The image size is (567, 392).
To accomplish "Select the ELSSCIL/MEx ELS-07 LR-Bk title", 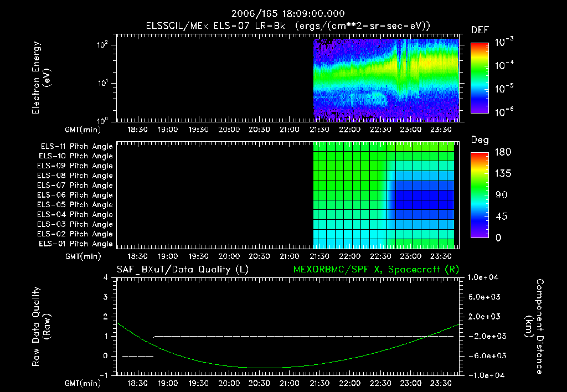I will [x=215, y=26].
